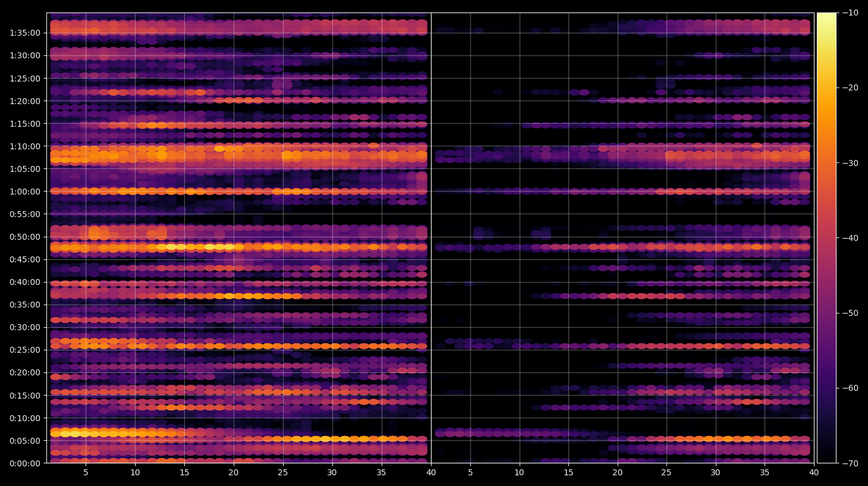868x486 pixels.
Task: Click tick 40 beside the colorbar
Action: click(x=814, y=473)
